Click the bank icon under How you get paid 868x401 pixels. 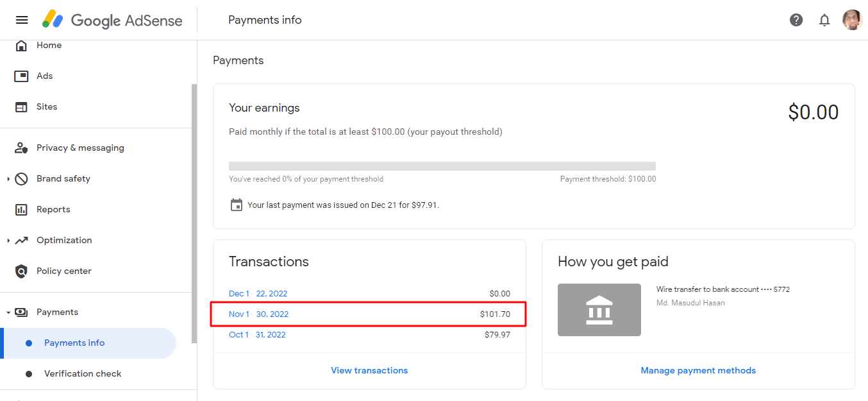(599, 310)
